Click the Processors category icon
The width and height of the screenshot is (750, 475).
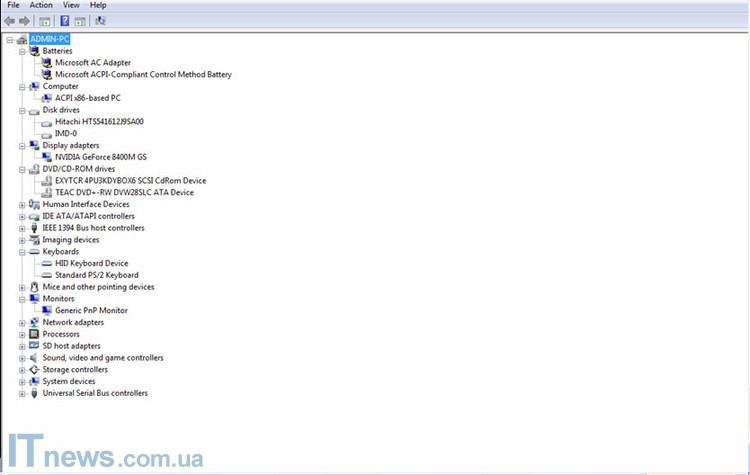pos(34,334)
